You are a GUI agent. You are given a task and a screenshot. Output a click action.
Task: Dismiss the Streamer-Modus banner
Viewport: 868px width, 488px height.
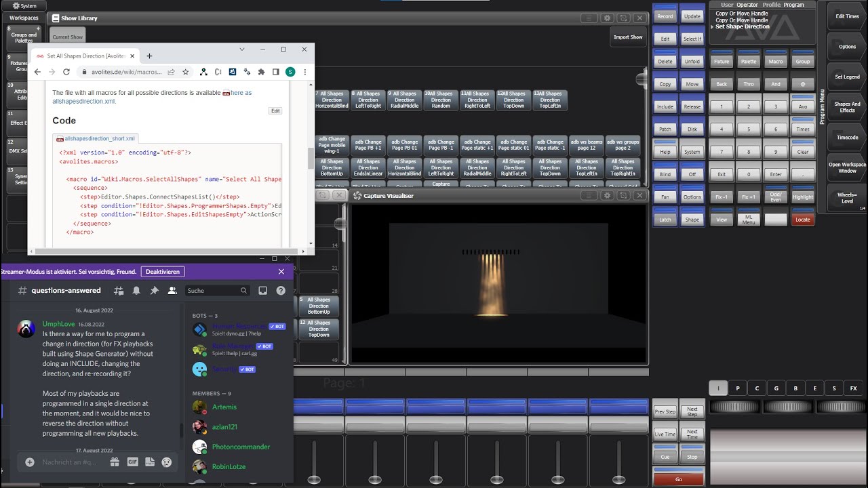281,271
